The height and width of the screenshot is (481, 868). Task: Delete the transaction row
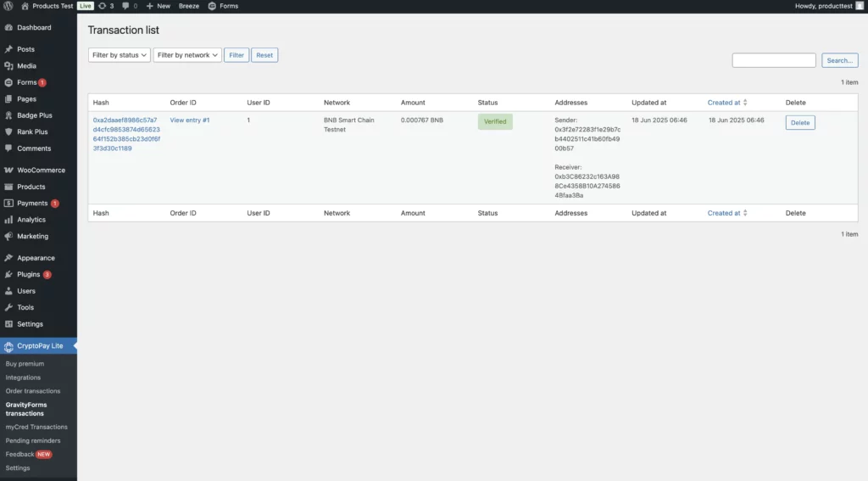[x=799, y=123]
